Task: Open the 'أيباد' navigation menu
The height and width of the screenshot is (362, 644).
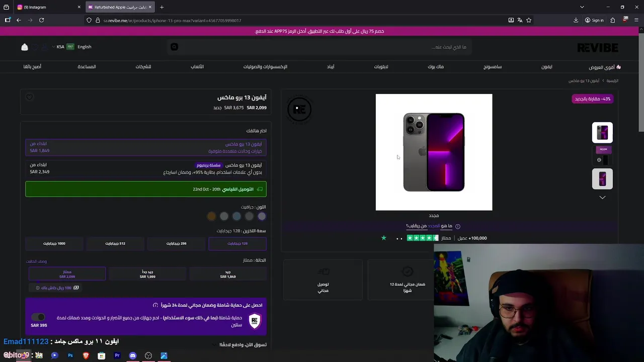Action: coord(331,67)
